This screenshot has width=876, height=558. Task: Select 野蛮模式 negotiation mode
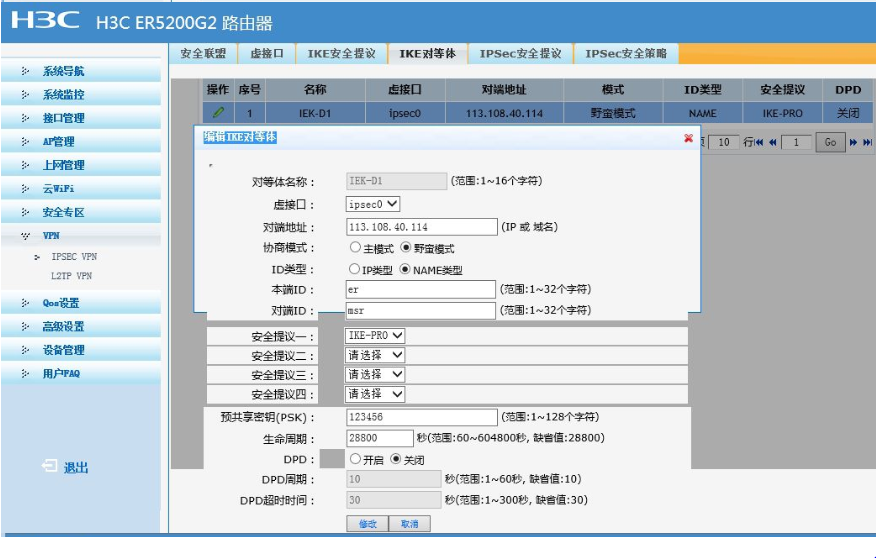pyautogui.click(x=406, y=247)
